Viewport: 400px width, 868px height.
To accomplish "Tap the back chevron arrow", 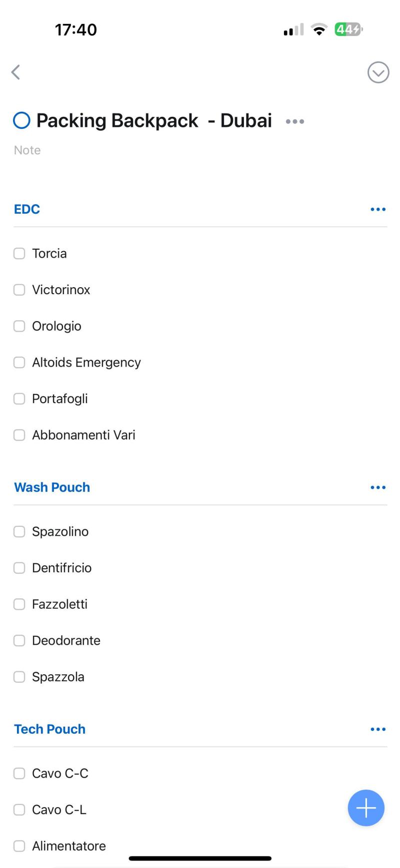I will point(16,72).
